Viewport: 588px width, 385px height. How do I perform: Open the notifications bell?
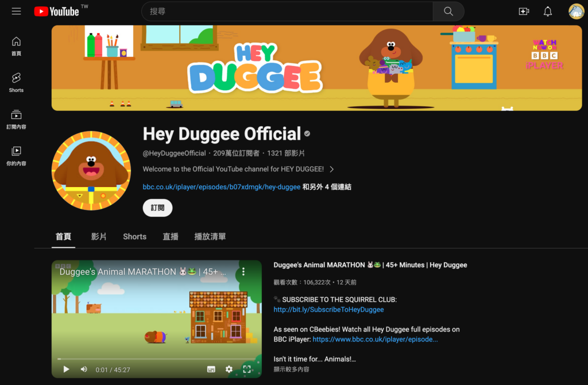548,11
